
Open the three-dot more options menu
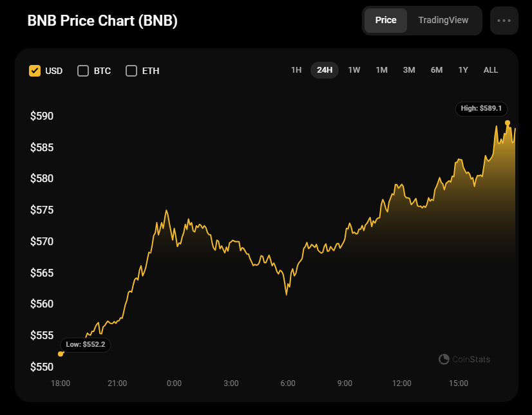click(x=504, y=21)
